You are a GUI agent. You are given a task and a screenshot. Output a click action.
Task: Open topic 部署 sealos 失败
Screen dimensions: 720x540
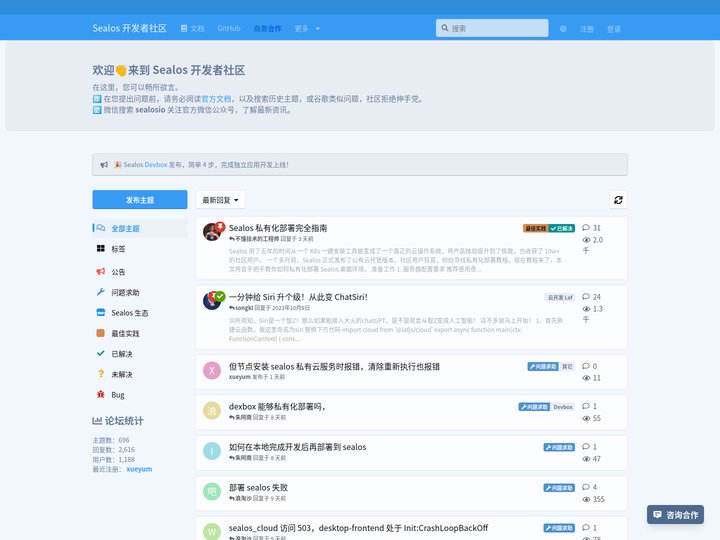pyautogui.click(x=258, y=487)
